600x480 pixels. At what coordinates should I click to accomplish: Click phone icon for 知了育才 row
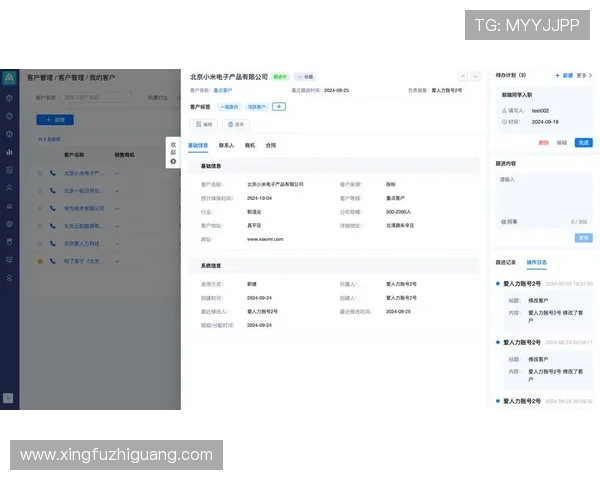[53, 261]
